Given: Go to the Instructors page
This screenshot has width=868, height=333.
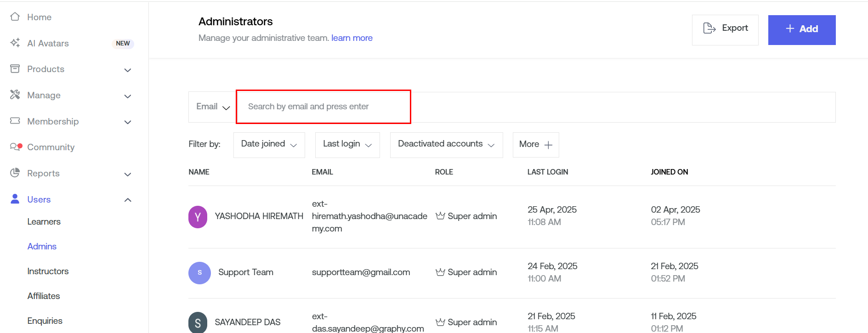Looking at the screenshot, I should tap(48, 271).
